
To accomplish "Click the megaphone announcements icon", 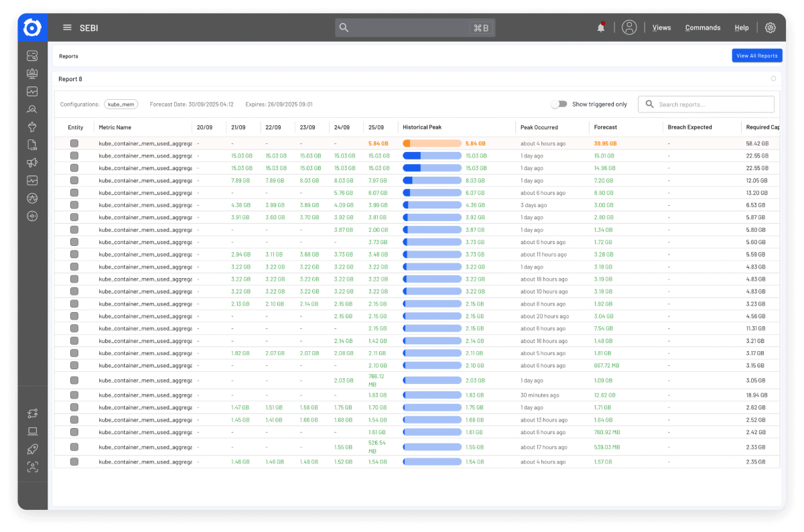I will (32, 162).
